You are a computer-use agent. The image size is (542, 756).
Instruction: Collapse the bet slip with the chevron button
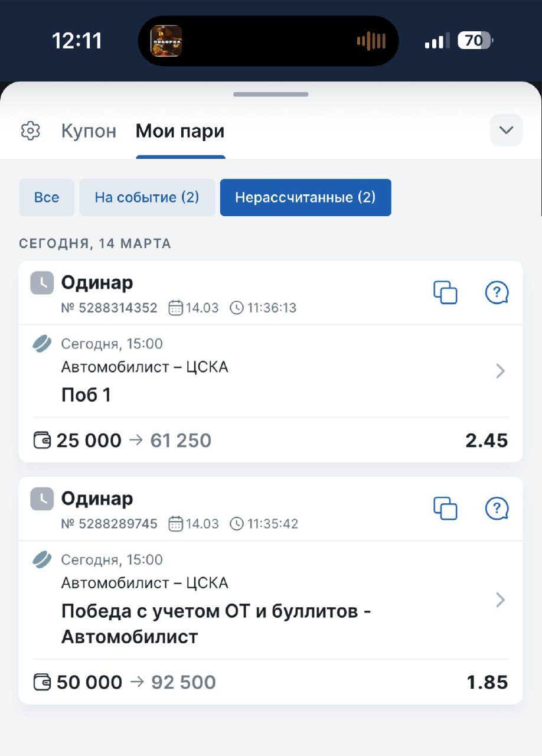click(506, 130)
